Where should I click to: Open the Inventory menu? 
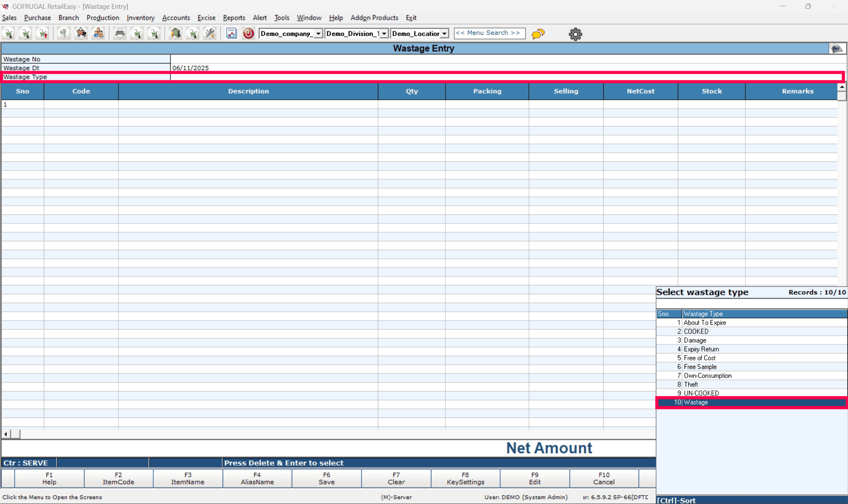[x=140, y=18]
